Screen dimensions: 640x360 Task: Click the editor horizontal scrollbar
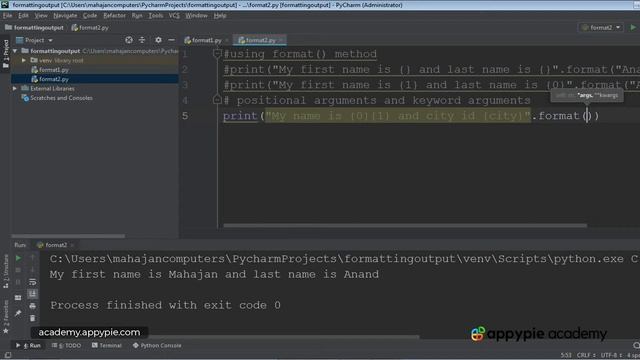405,225
